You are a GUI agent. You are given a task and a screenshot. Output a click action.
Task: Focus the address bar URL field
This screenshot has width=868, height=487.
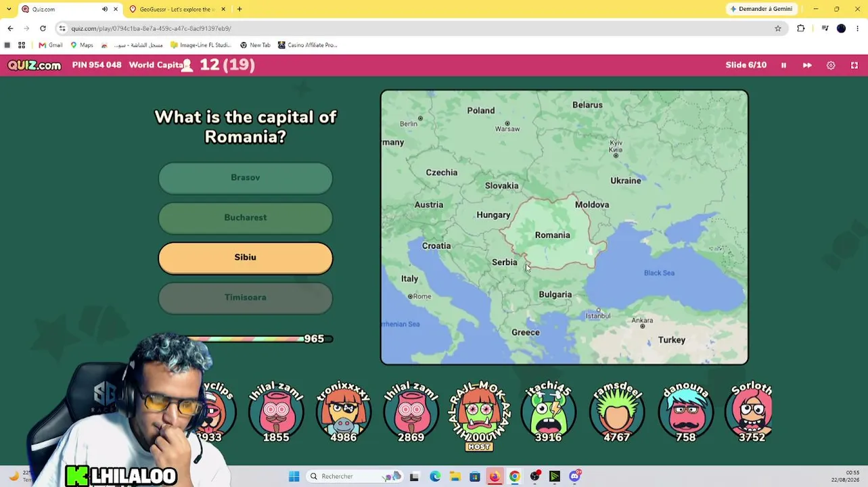coord(419,28)
